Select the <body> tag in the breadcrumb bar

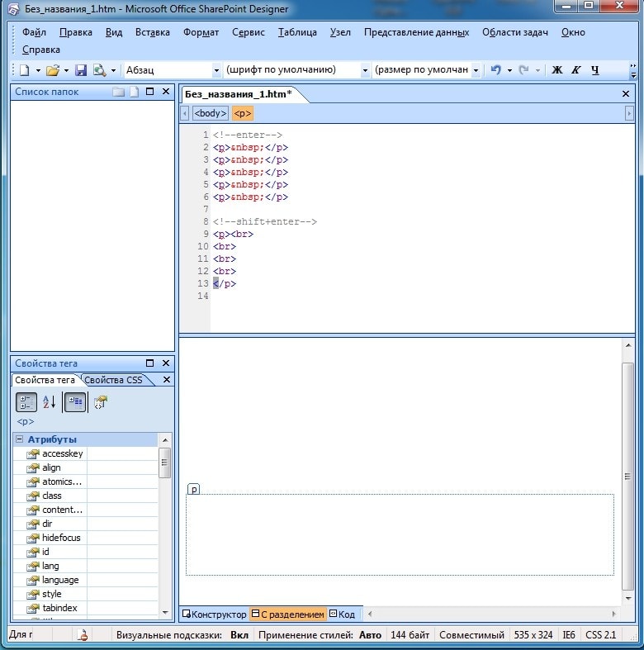211,113
